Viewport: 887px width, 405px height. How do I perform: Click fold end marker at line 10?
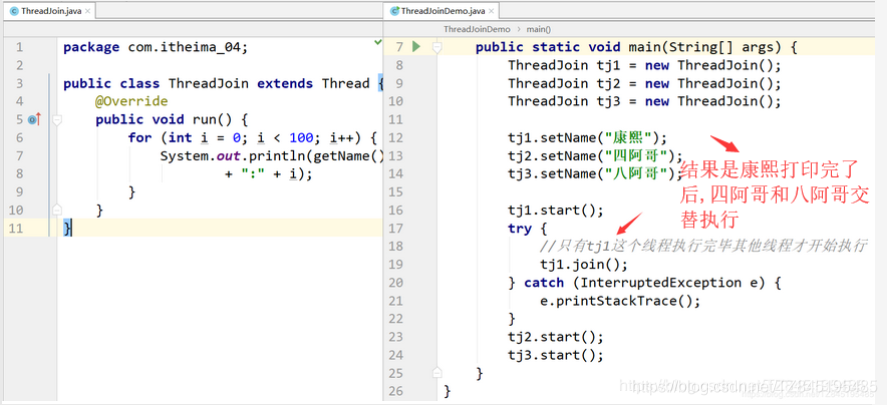point(57,210)
